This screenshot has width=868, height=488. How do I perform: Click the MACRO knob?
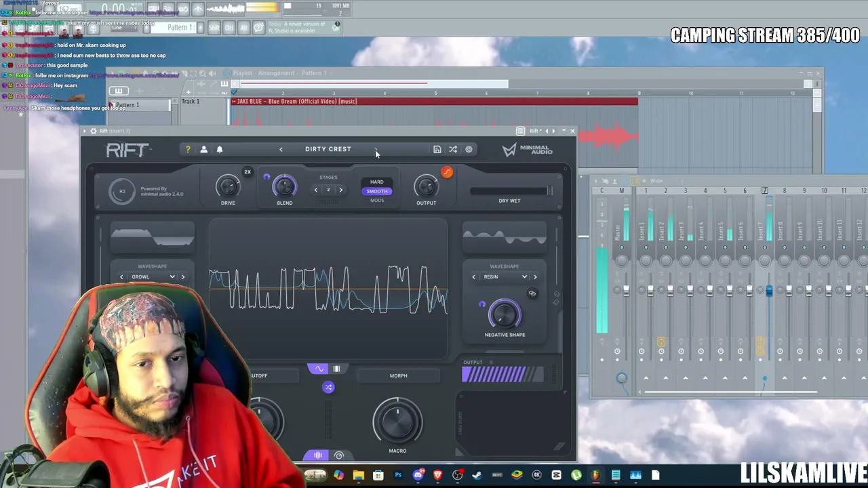click(397, 420)
